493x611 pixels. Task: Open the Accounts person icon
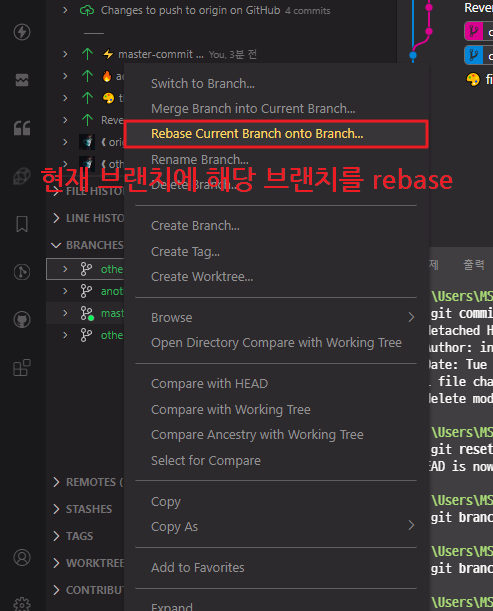coord(22,558)
